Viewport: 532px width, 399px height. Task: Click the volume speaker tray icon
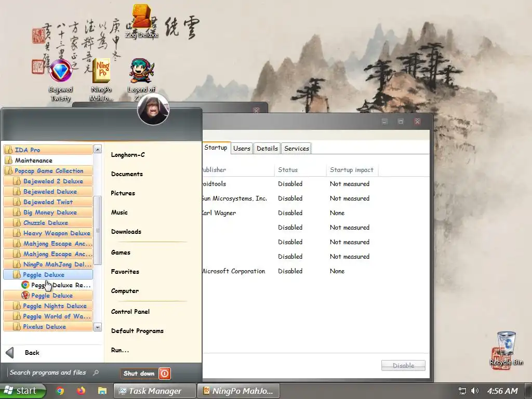[x=475, y=391]
